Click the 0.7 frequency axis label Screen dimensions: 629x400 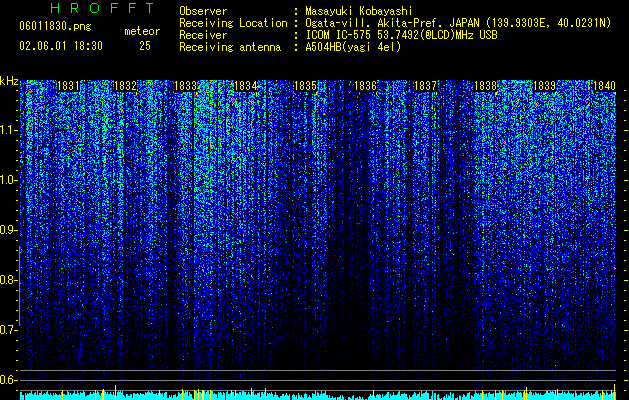click(8, 330)
